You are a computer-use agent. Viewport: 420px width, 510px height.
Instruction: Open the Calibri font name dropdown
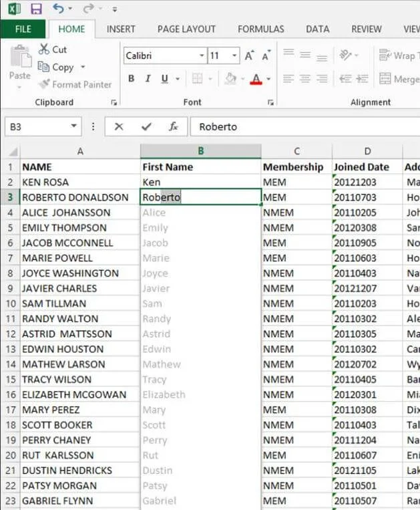point(202,56)
